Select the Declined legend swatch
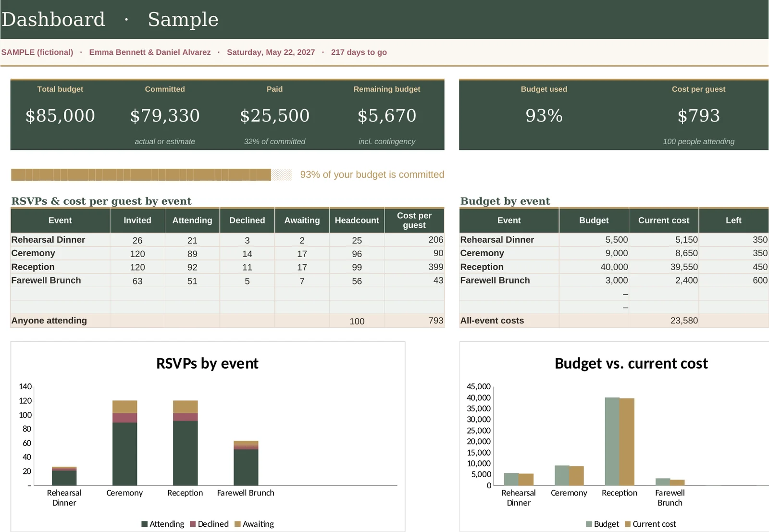 [193, 524]
